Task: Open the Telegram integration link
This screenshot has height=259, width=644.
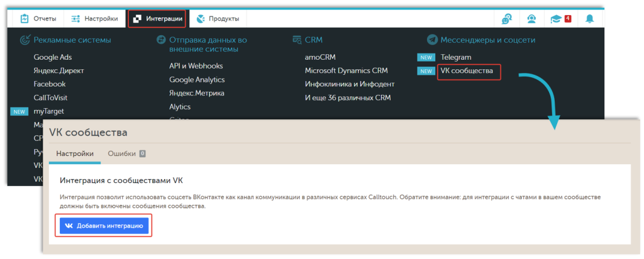Action: [x=456, y=57]
